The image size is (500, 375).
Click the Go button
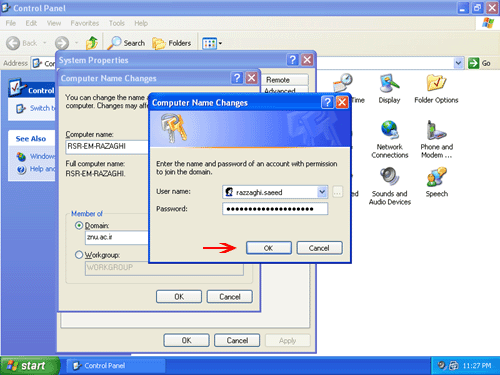coord(479,63)
